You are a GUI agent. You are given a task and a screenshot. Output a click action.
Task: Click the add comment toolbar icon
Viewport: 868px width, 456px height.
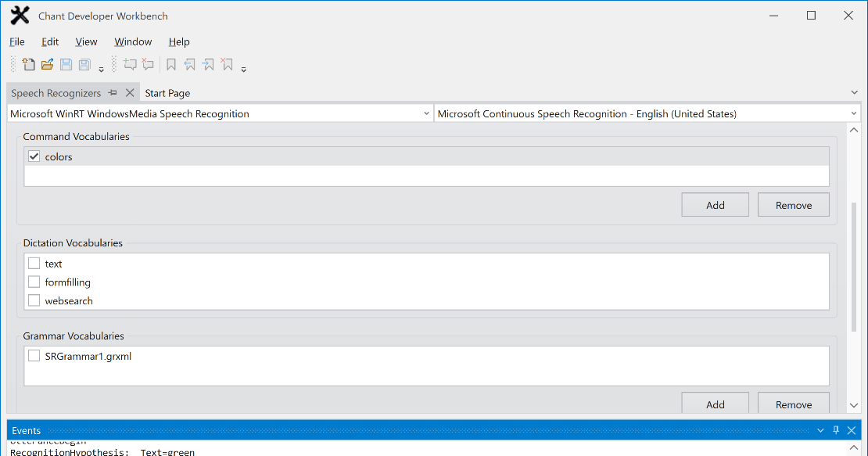tap(130, 65)
